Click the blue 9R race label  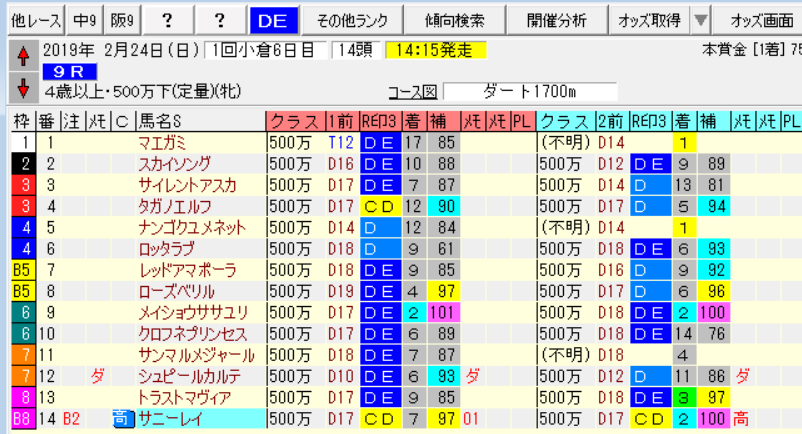click(69, 72)
